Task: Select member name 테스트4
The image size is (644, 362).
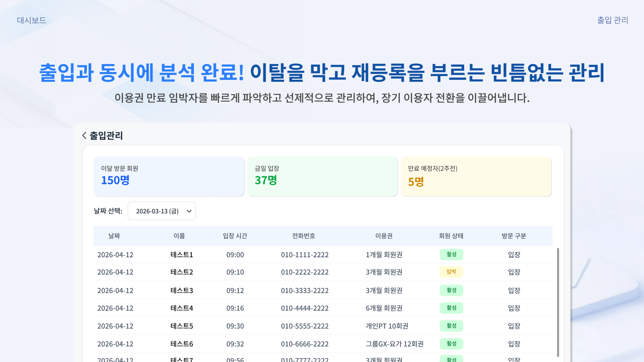Action: pos(182,308)
